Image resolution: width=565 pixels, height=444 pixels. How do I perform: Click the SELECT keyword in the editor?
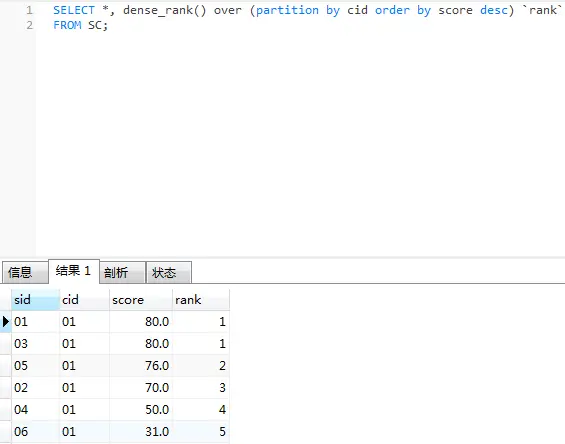pos(74,10)
